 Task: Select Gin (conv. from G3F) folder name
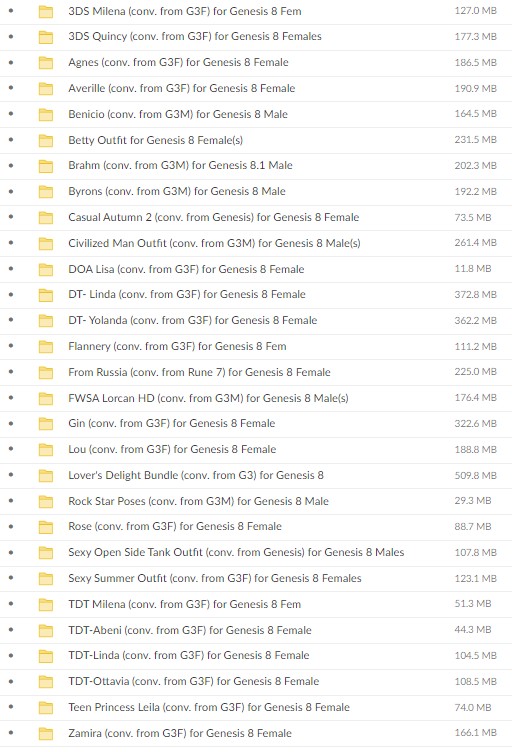tap(172, 423)
